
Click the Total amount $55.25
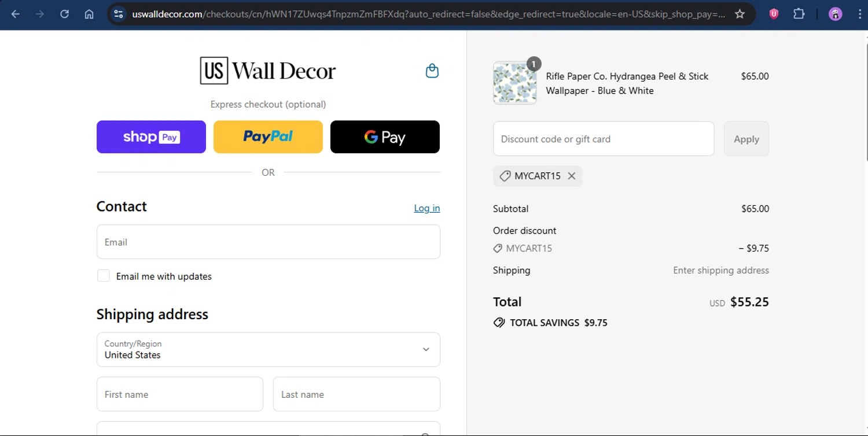[749, 302]
